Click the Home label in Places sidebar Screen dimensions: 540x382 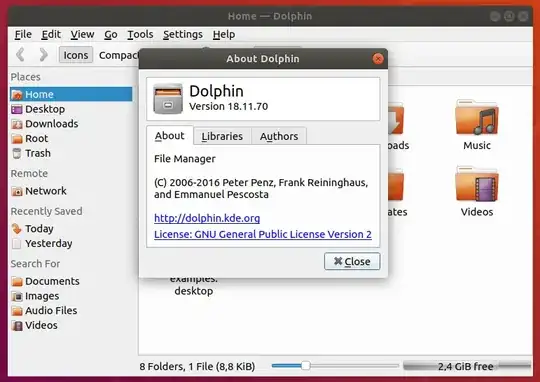pos(39,94)
